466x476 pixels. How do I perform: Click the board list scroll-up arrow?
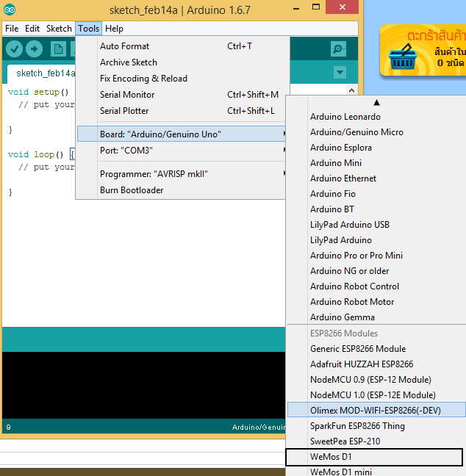(376, 103)
